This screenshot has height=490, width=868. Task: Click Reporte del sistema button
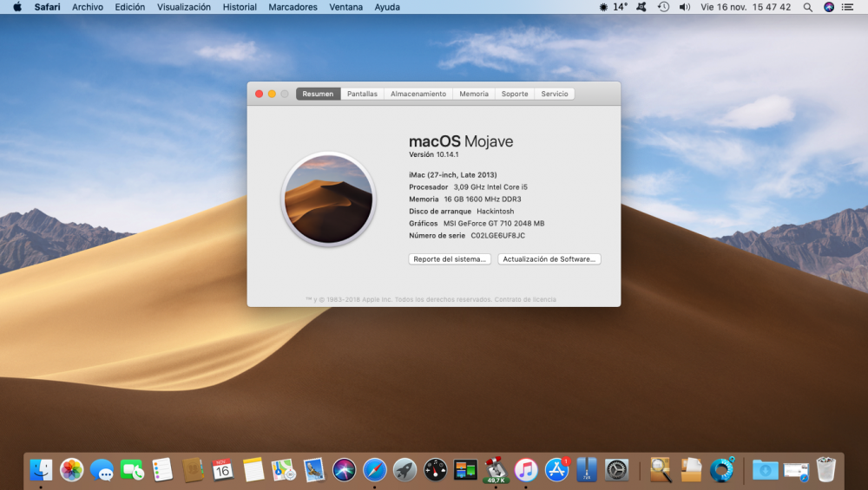coord(450,258)
